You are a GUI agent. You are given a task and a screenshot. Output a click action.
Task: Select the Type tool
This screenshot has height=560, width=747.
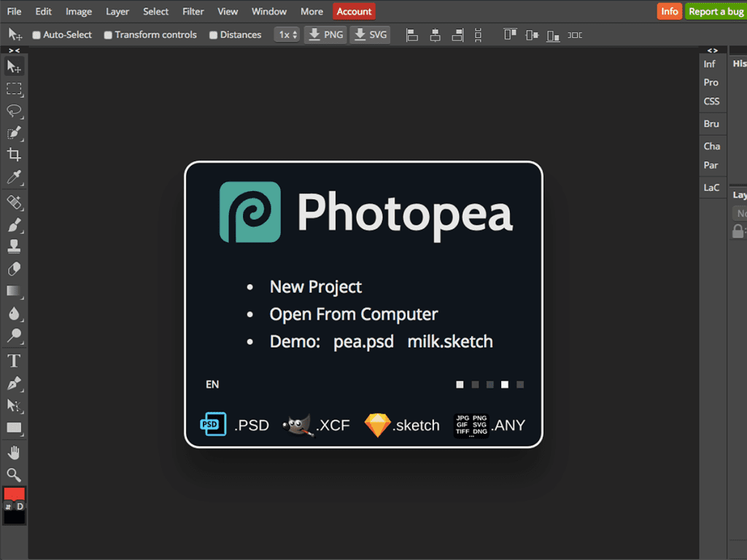tap(14, 360)
